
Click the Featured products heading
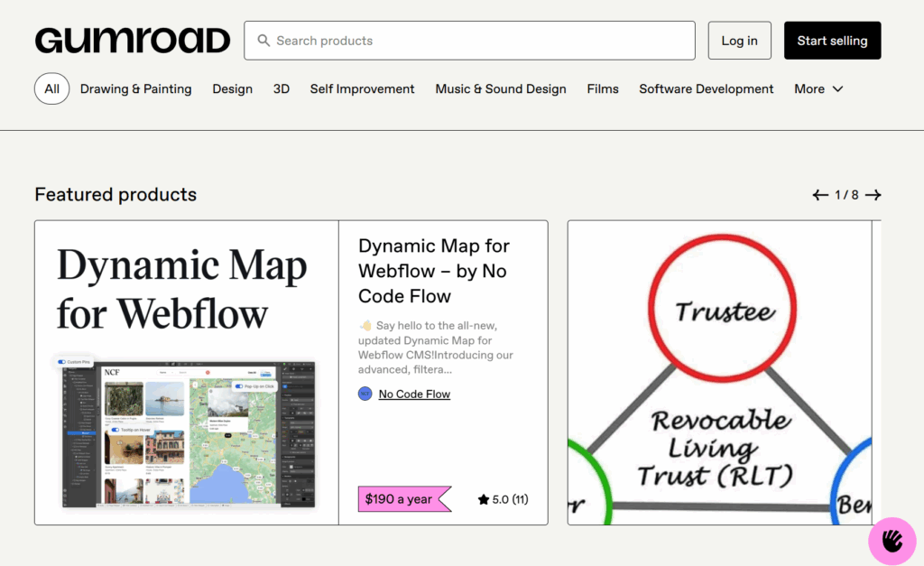pyautogui.click(x=115, y=195)
